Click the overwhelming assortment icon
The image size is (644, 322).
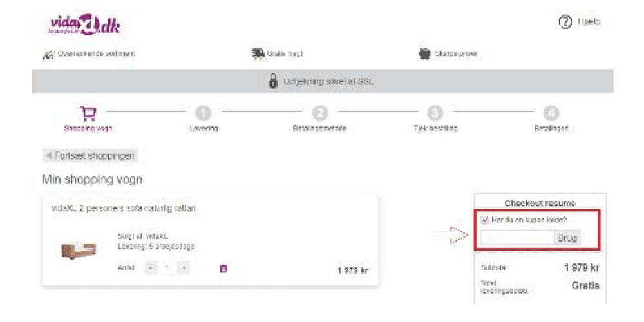pyautogui.click(x=47, y=54)
